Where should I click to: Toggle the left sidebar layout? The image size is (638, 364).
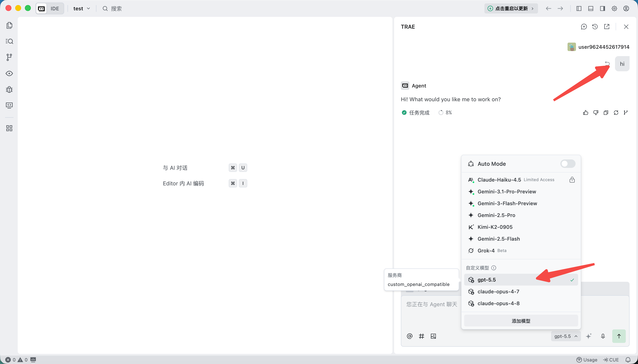(x=579, y=8)
